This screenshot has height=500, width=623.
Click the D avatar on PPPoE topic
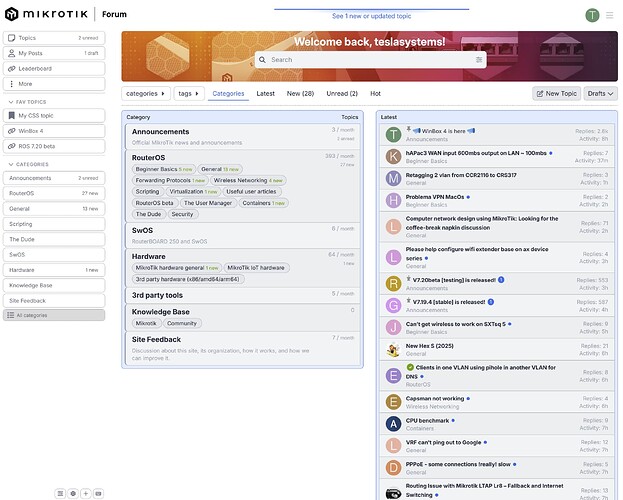(x=393, y=468)
